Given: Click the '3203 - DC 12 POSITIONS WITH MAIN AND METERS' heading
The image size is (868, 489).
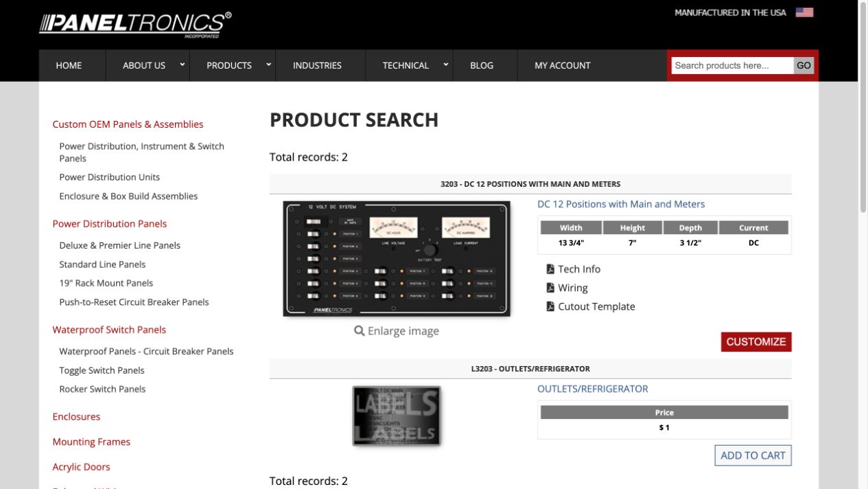Looking at the screenshot, I should click(530, 184).
